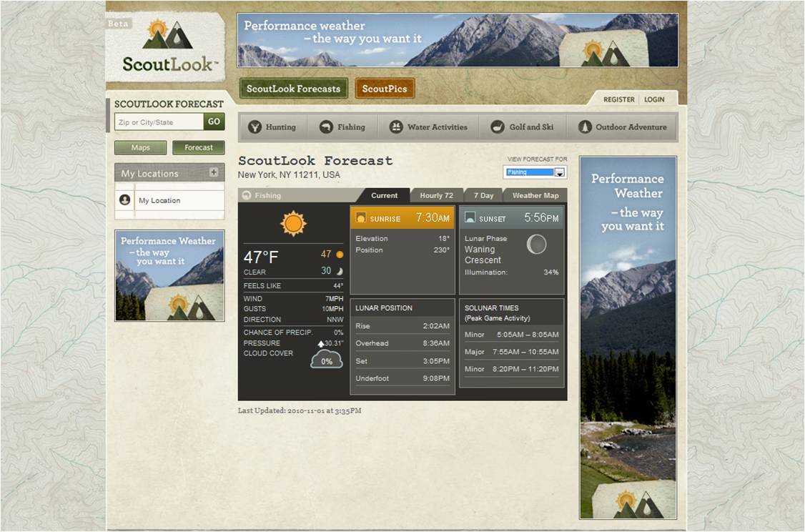Click the Golf and Ski icon

[x=498, y=127]
